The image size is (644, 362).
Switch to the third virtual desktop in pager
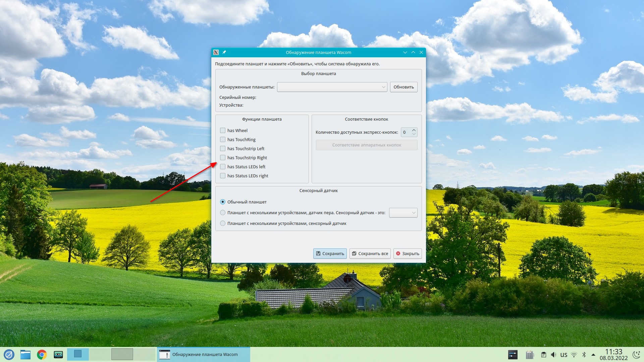point(122,354)
